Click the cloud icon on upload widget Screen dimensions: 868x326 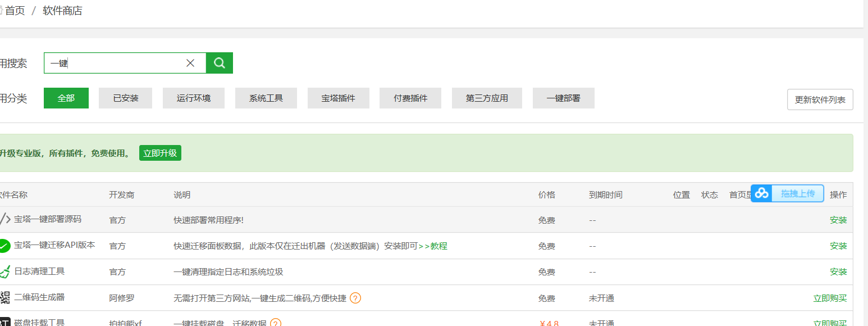tap(761, 193)
